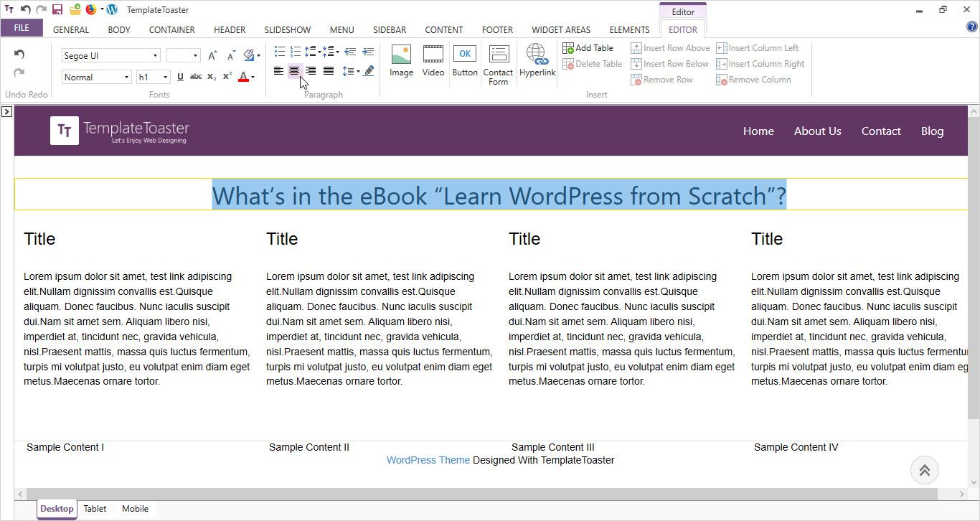980x521 pixels.
Task: Open the font color picker arrow
Action: pos(253,78)
